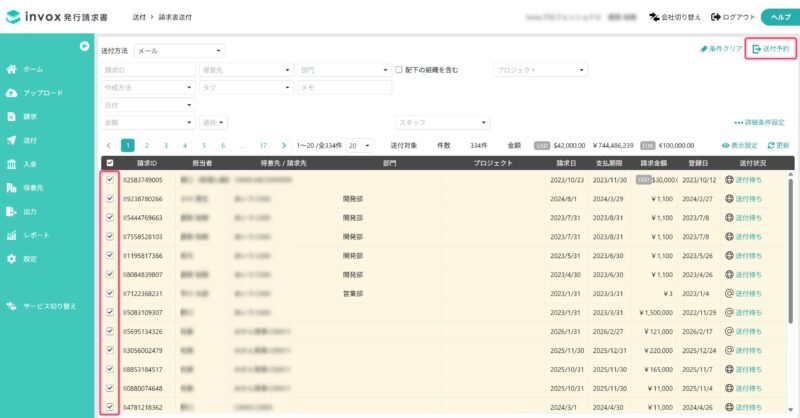This screenshot has height=418, width=800.
Task: Uncheck row II8084839807 checkbox
Action: pos(110,274)
